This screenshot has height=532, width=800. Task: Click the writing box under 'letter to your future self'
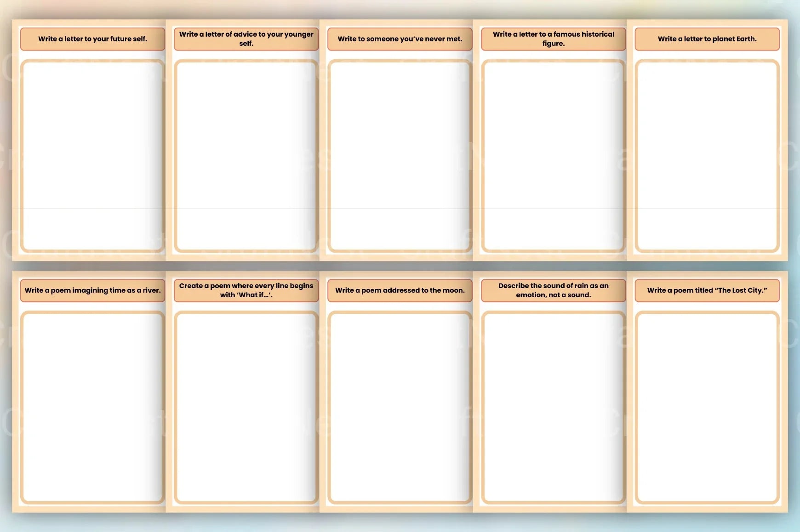pos(92,156)
